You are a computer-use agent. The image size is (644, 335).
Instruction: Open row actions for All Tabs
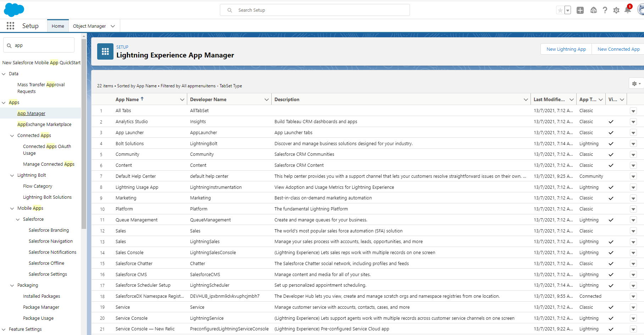tap(633, 111)
